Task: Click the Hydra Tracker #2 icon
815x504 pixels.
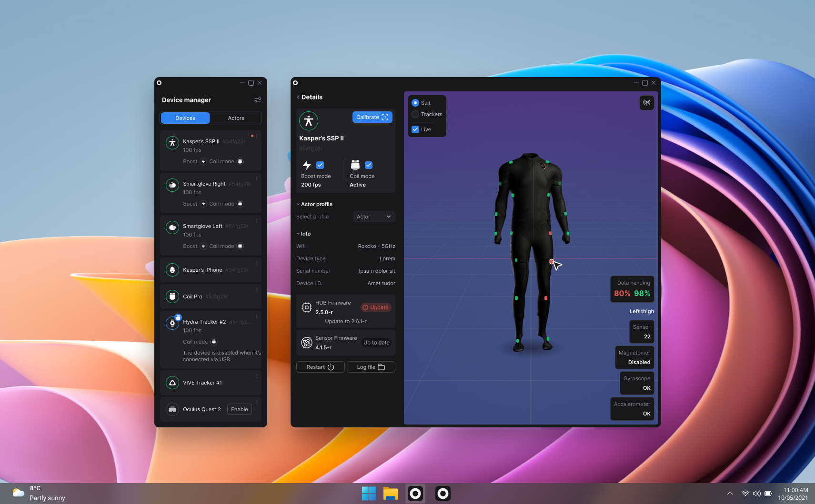Action: click(172, 323)
